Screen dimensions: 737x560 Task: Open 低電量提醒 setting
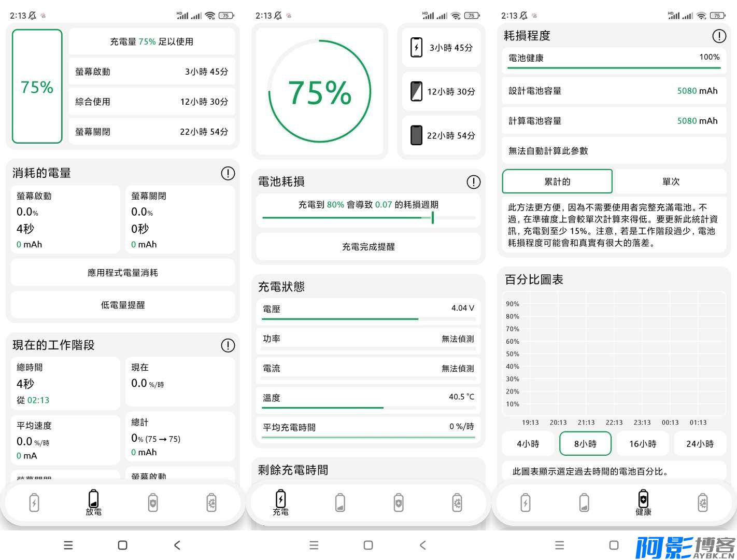point(123,305)
